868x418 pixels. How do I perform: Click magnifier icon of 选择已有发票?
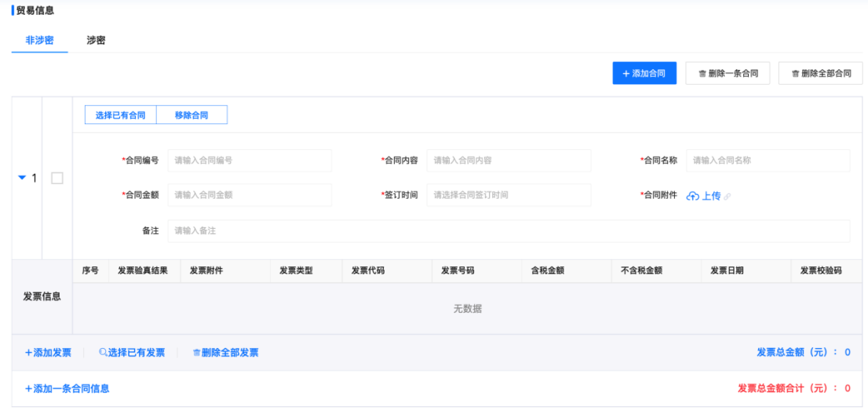click(x=103, y=353)
